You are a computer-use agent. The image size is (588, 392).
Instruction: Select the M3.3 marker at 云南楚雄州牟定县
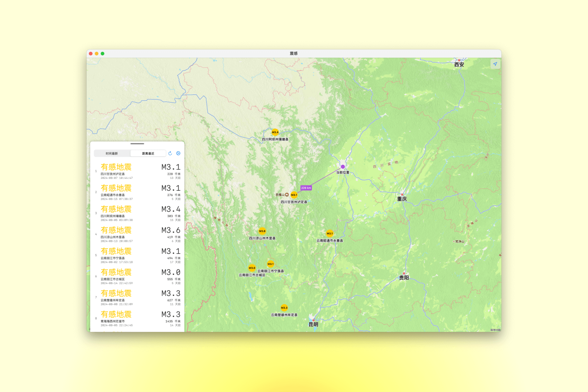click(284, 308)
